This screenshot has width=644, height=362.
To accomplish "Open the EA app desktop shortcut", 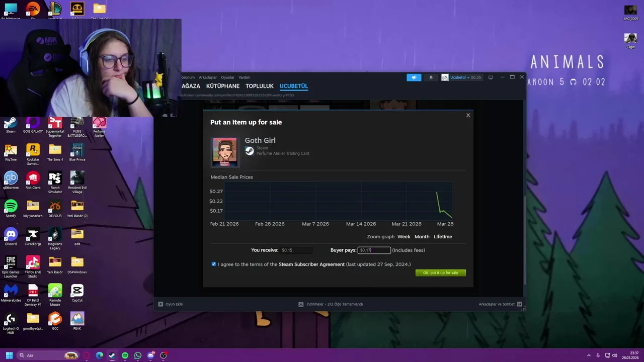I will click(33, 10).
